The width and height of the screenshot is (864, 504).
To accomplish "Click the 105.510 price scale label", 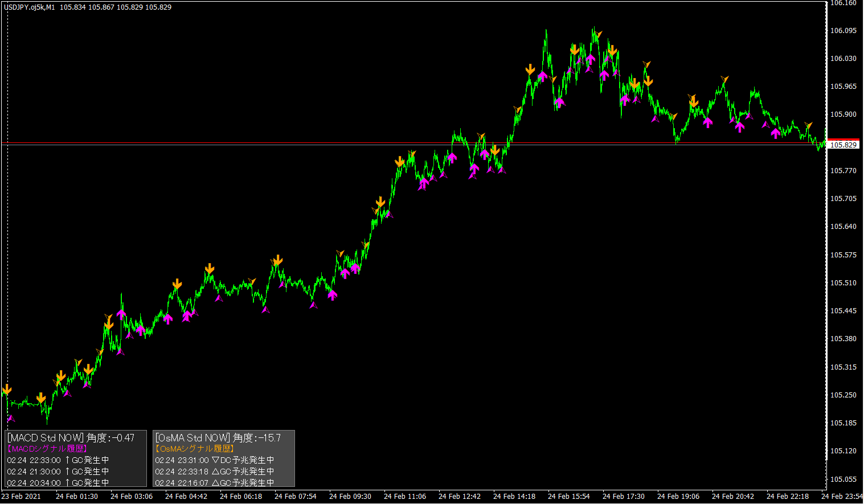I will pos(843,283).
